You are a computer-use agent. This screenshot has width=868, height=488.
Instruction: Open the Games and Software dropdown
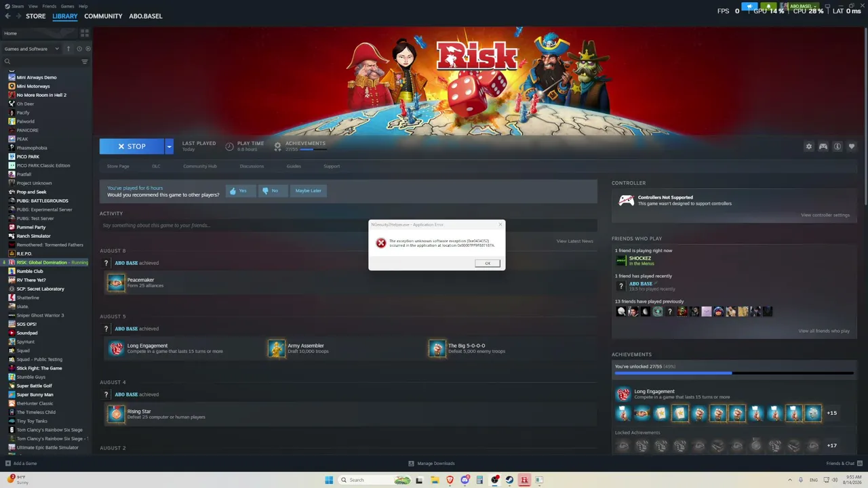point(31,49)
